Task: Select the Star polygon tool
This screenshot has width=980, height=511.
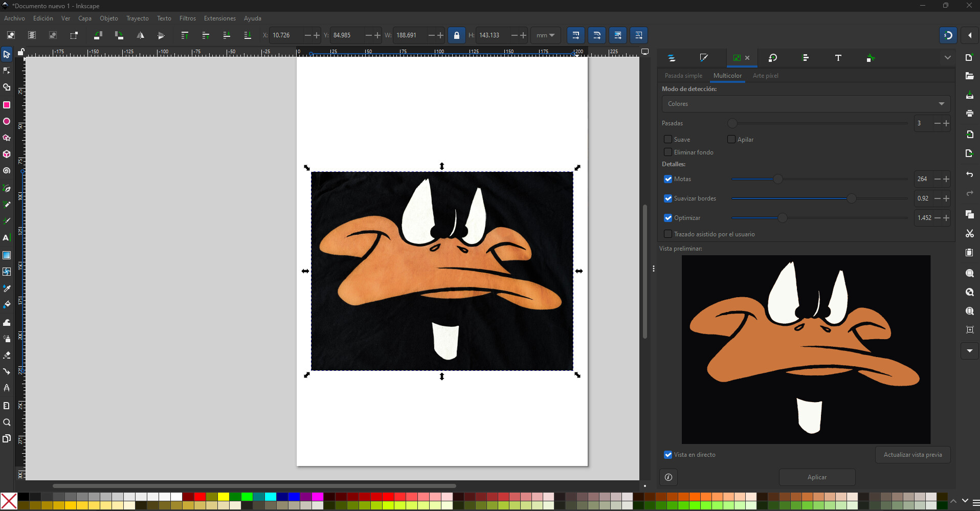Action: [7, 138]
